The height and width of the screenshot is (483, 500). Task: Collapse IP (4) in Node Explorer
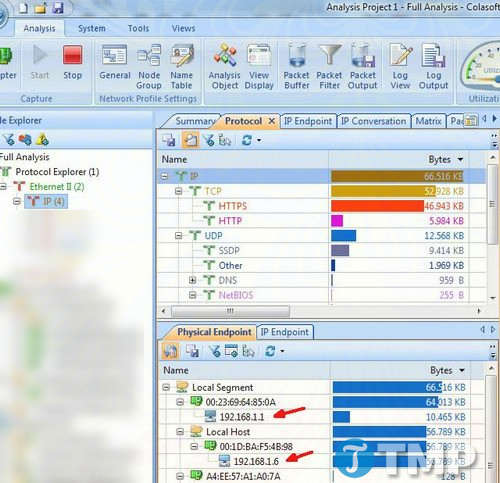16,201
